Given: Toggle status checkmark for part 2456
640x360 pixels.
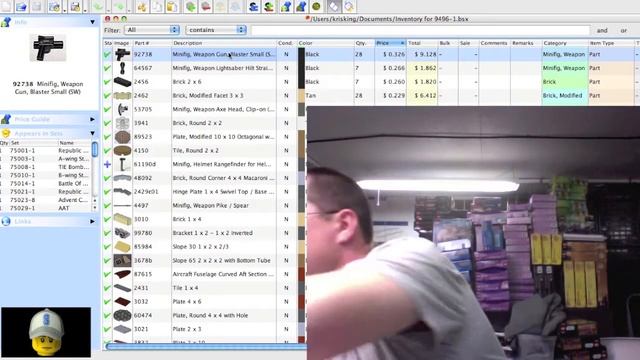Looking at the screenshot, I should point(107,82).
